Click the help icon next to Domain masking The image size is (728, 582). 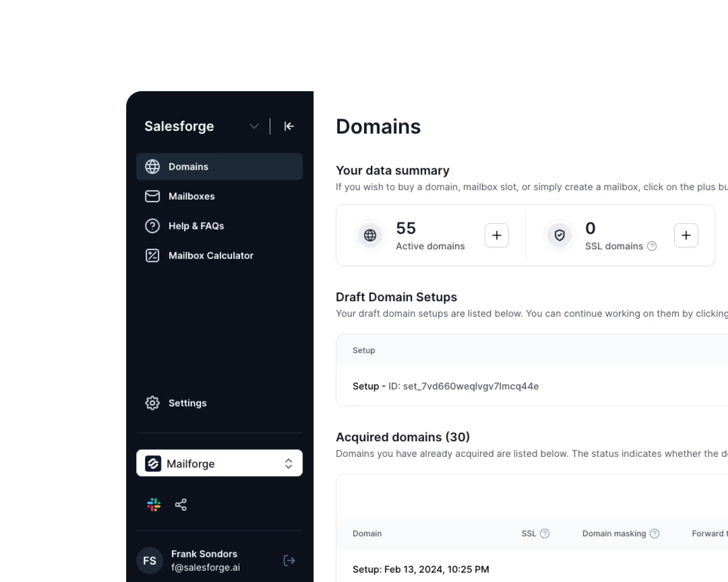tap(654, 533)
